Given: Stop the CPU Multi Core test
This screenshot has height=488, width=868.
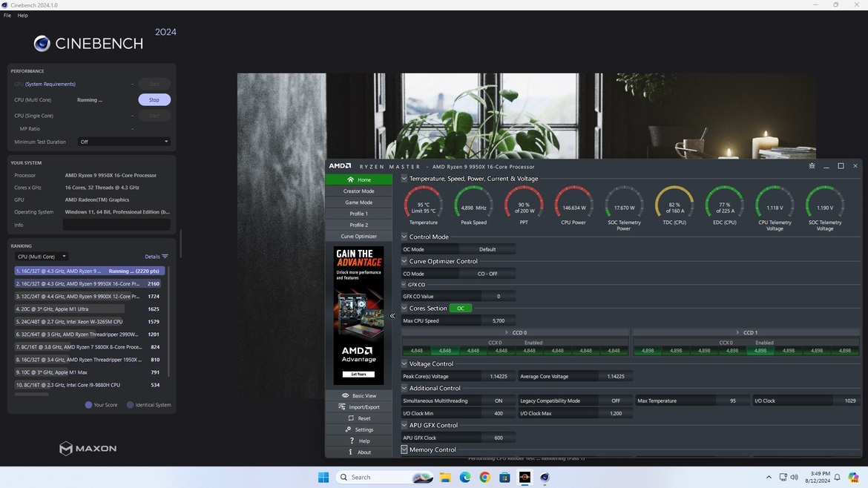Looking at the screenshot, I should [154, 99].
